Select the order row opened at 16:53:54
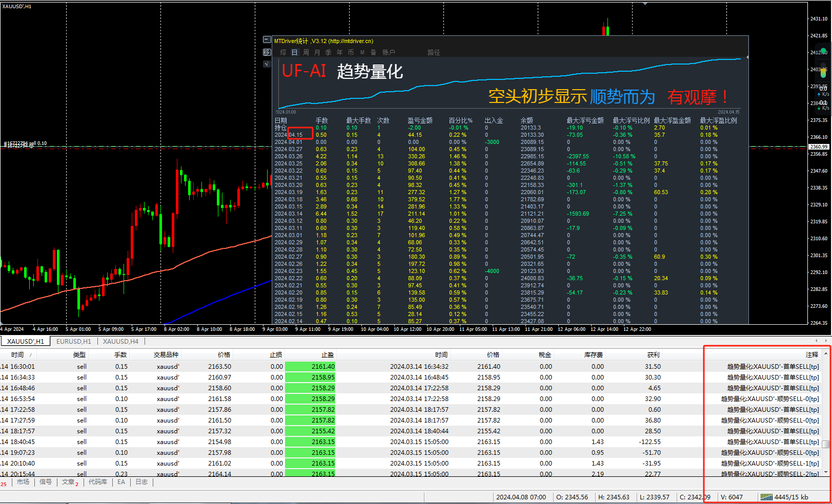832x504 pixels. pos(410,398)
